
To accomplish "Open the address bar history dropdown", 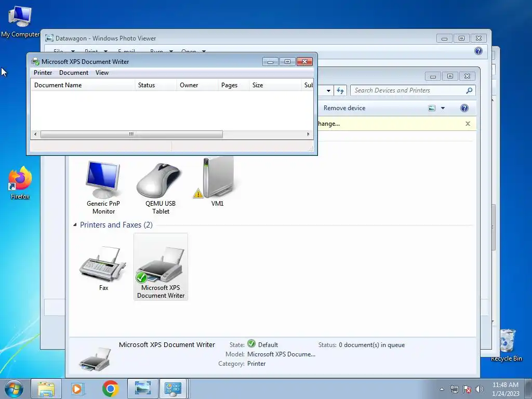I will pos(328,90).
